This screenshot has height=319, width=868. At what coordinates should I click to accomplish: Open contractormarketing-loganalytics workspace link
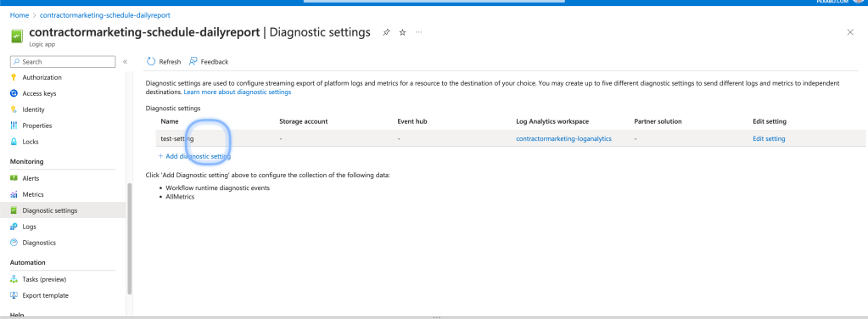pos(563,138)
